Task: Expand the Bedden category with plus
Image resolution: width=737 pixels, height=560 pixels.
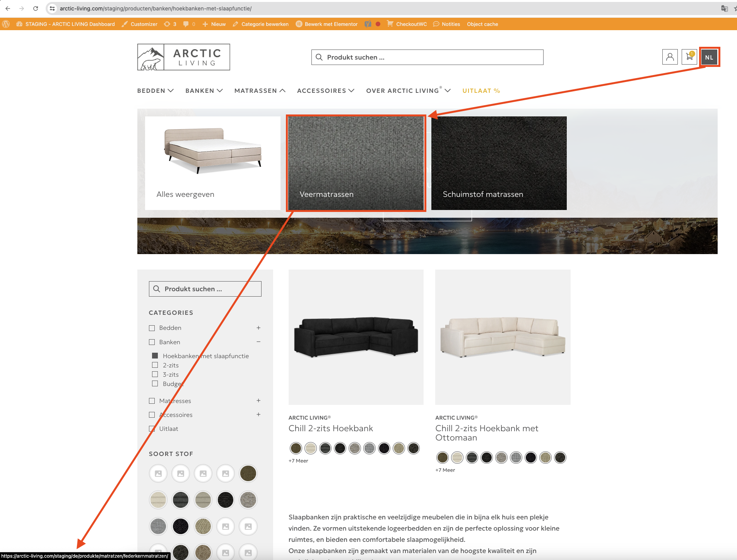Action: tap(258, 328)
